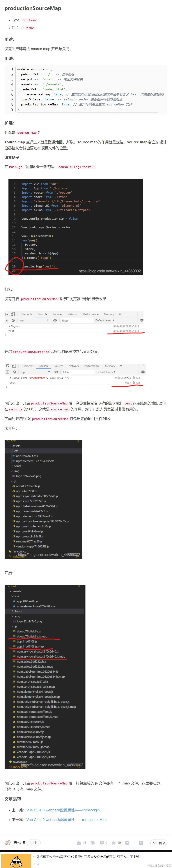This screenshot has width=172, height=868.
Task: Select about.77d8ab3a.js.map file in tree
Action: [x=32, y=637]
